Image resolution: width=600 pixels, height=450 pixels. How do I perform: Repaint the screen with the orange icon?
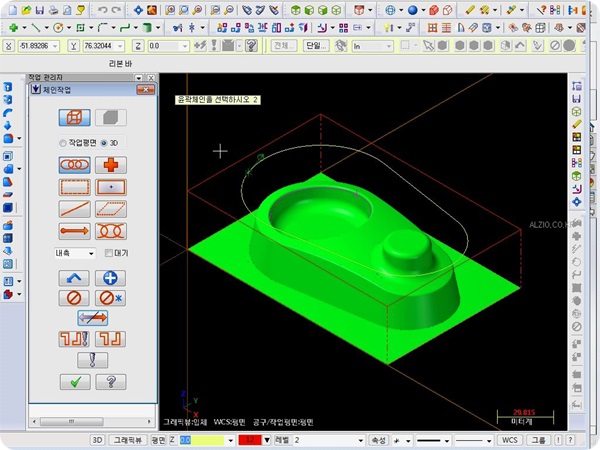[x=152, y=10]
